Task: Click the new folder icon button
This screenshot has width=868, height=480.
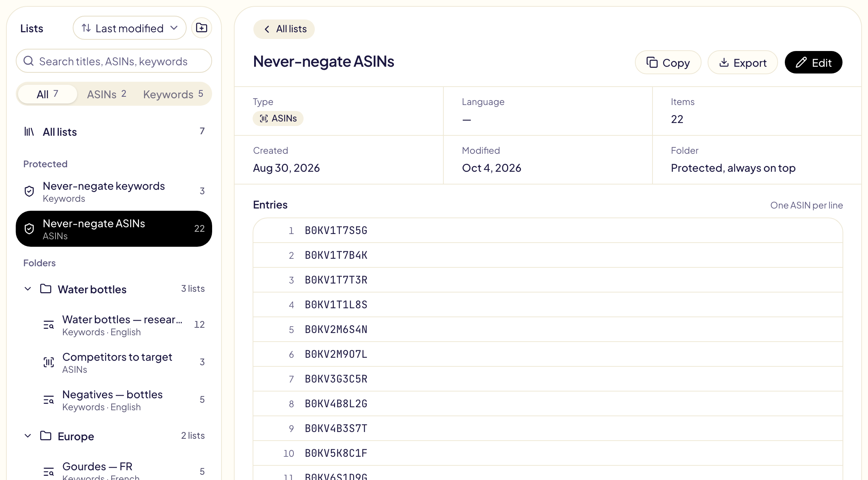Action: point(202,28)
